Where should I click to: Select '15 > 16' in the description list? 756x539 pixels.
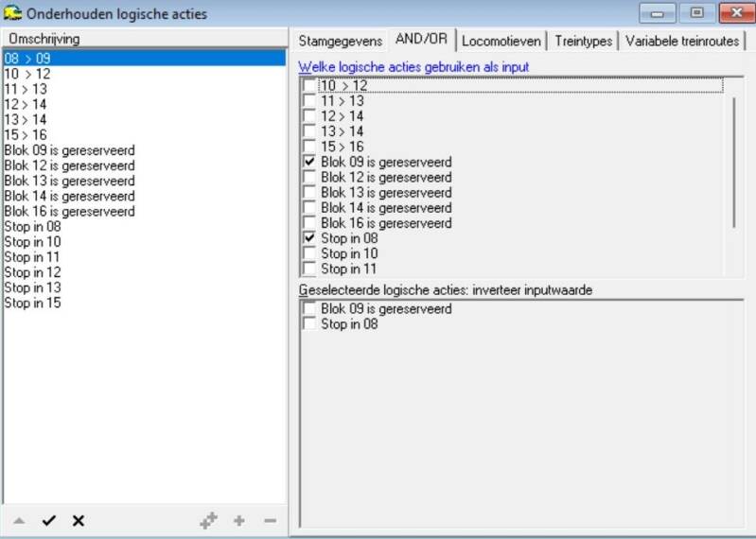[x=144, y=135]
